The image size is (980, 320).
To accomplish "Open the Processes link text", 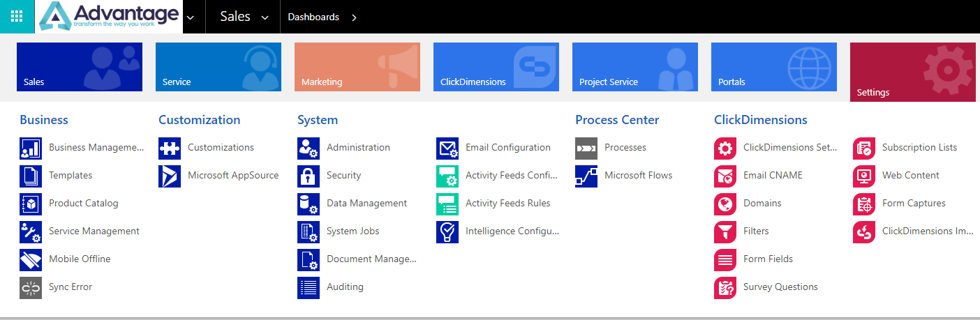I will pyautogui.click(x=625, y=148).
